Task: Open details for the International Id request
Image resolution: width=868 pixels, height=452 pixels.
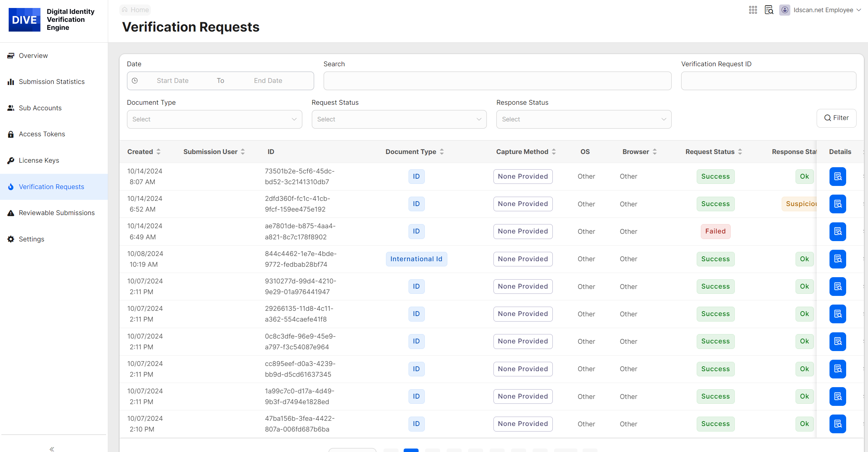Action: click(837, 259)
